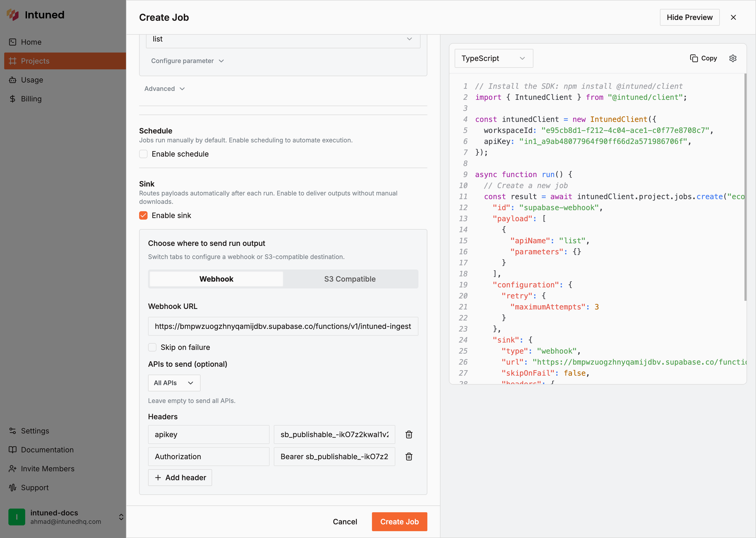Click the "skipOnFail": false code line
The image size is (756, 538).
click(545, 373)
